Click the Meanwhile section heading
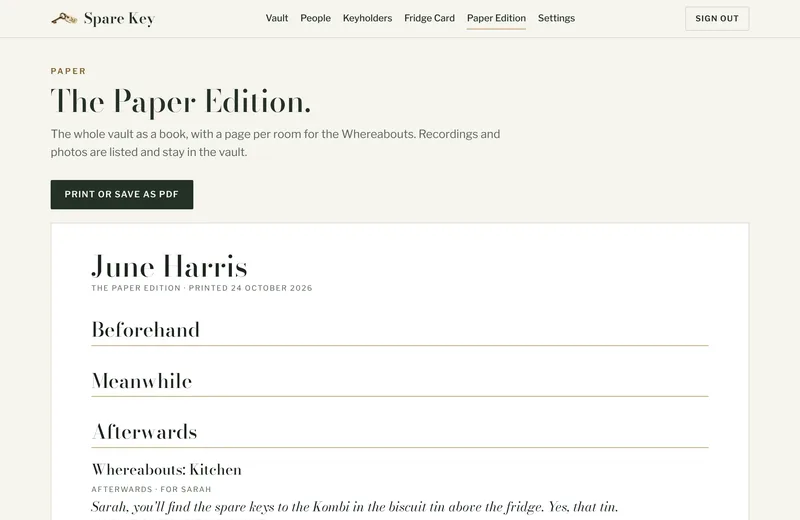The width and height of the screenshot is (800, 520). [142, 381]
